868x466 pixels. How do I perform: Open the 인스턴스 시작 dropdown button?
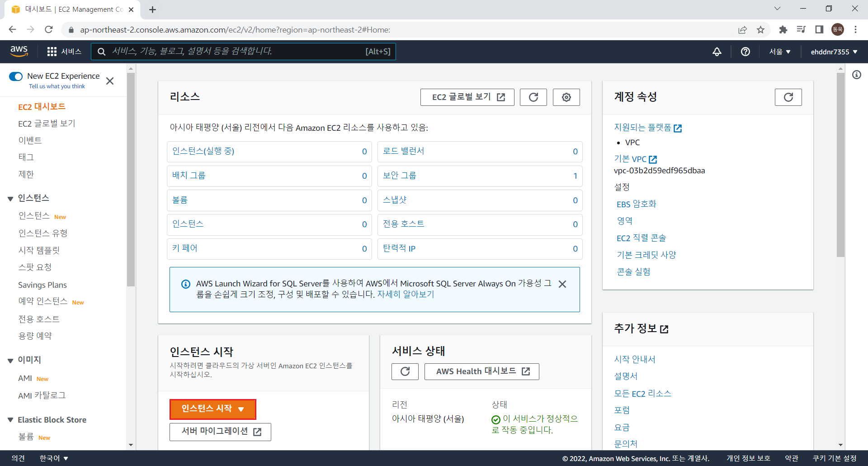[x=213, y=409]
